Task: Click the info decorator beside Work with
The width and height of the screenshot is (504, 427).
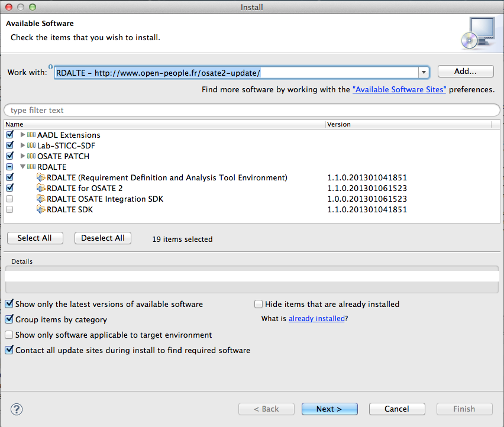Action: tap(50, 67)
